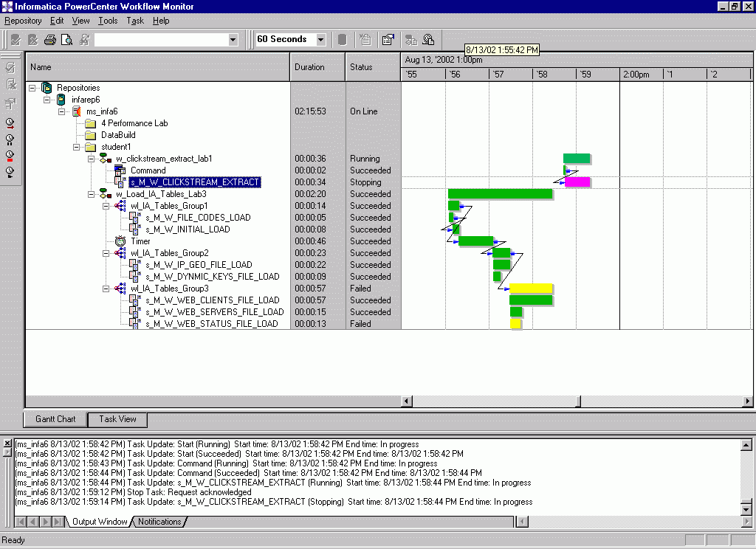756x549 pixels.
Task: Select the Gantt Chart tab
Action: (x=55, y=419)
